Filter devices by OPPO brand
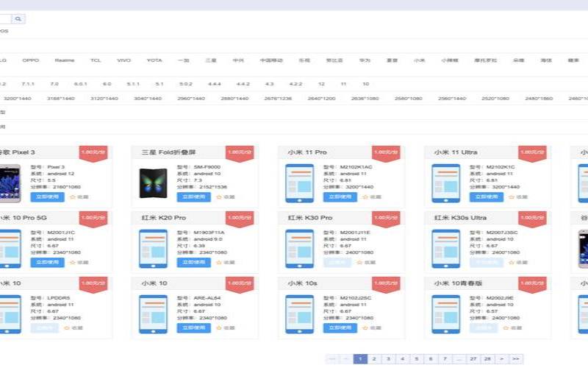The width and height of the screenshot is (588, 368). click(x=31, y=60)
